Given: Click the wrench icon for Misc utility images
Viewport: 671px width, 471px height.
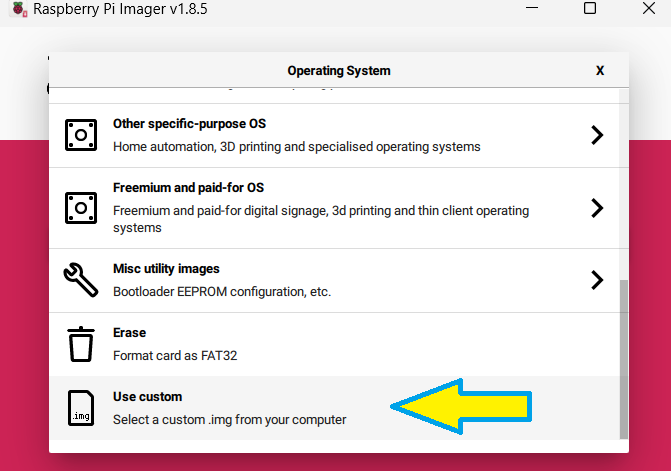Looking at the screenshot, I should click(81, 280).
